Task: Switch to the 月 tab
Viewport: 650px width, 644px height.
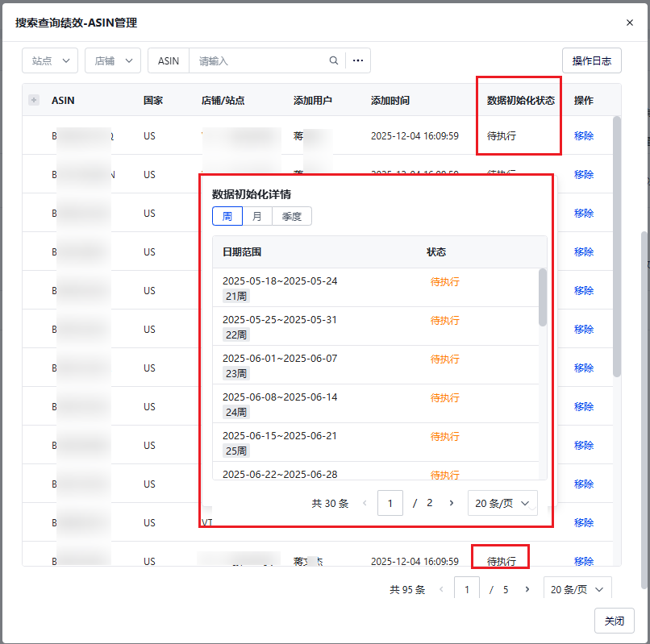Action: 257,216
